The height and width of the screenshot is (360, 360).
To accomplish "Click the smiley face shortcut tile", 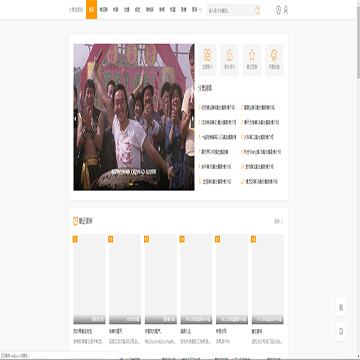I will [274, 60].
